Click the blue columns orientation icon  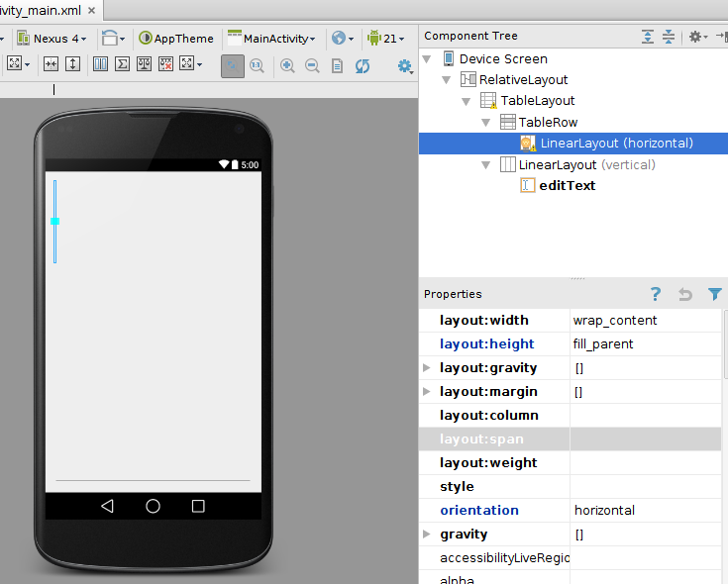pyautogui.click(x=100, y=64)
